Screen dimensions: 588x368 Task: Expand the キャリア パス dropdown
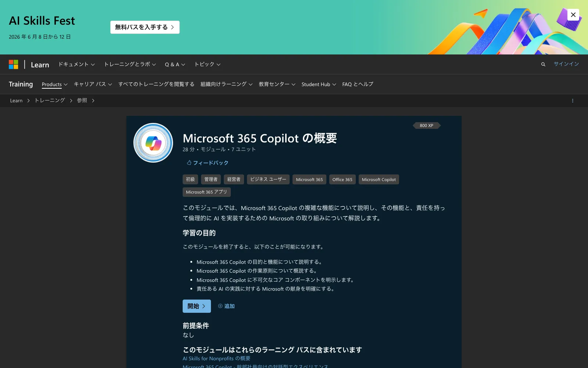click(x=93, y=84)
